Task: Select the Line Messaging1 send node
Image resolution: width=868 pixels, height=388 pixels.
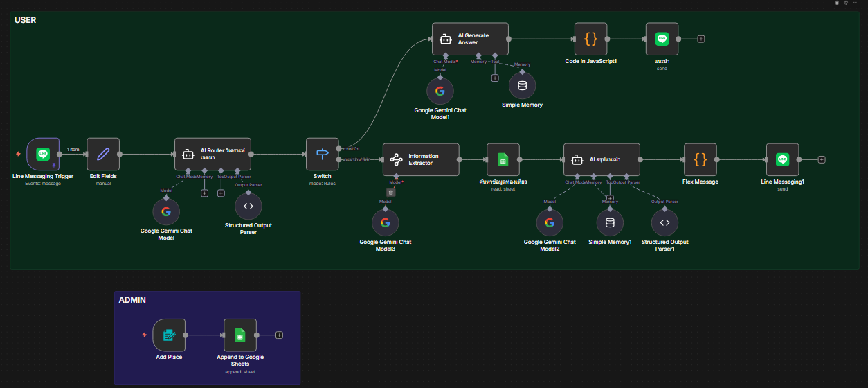Action: pos(782,159)
